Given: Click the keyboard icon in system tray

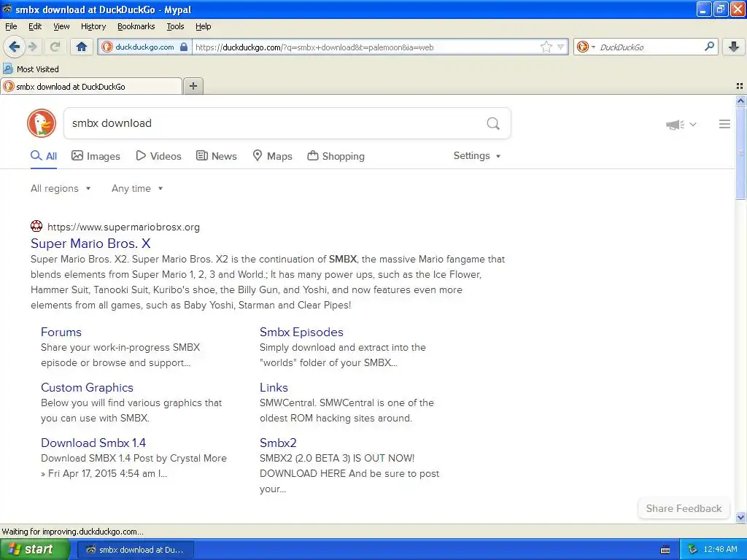Looking at the screenshot, I should click(665, 550).
